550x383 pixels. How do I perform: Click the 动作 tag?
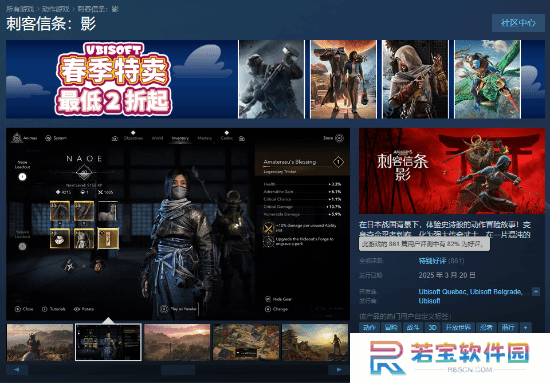pyautogui.click(x=369, y=327)
